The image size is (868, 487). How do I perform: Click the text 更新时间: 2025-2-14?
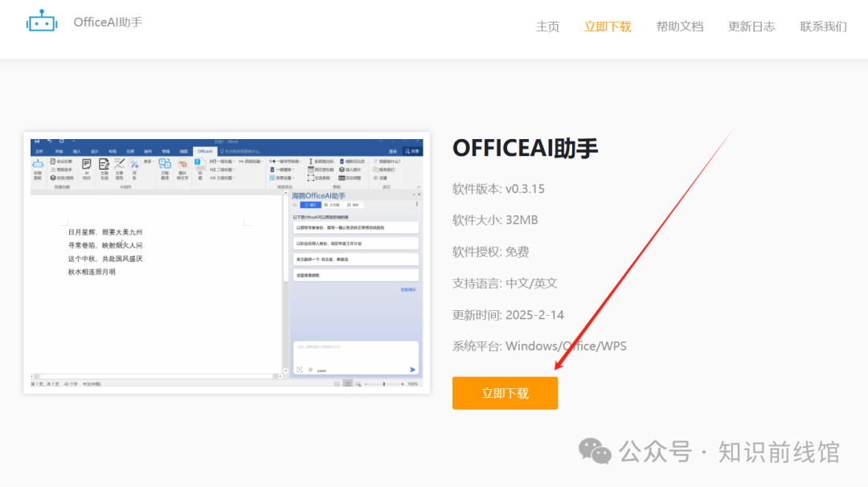(508, 315)
